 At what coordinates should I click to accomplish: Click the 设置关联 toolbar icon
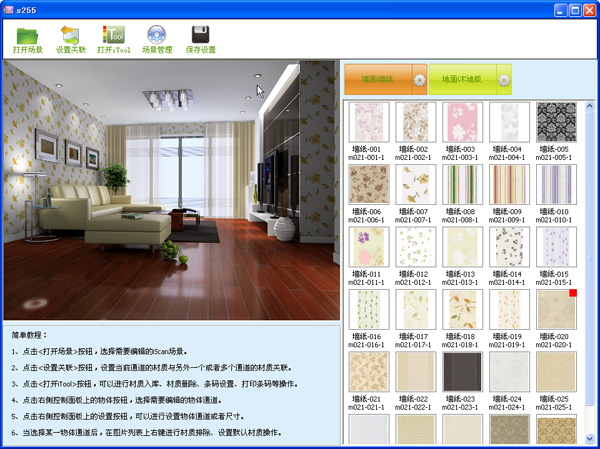coord(71,36)
